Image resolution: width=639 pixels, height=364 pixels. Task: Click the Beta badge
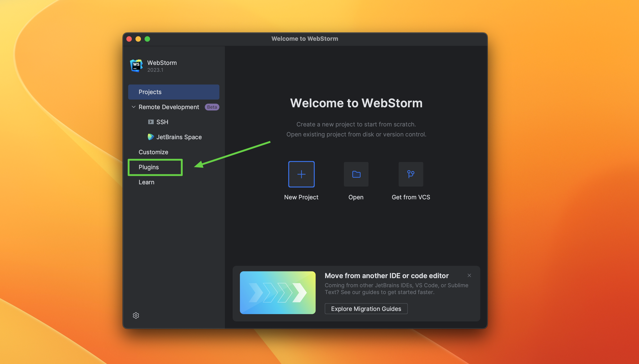pyautogui.click(x=212, y=107)
